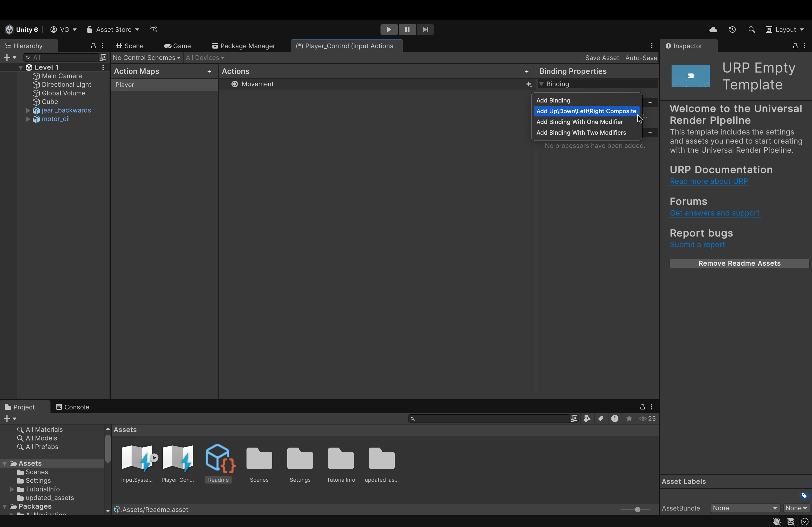Switch to the Console tab
Viewport: 812px width, 527px height.
[x=72, y=407]
